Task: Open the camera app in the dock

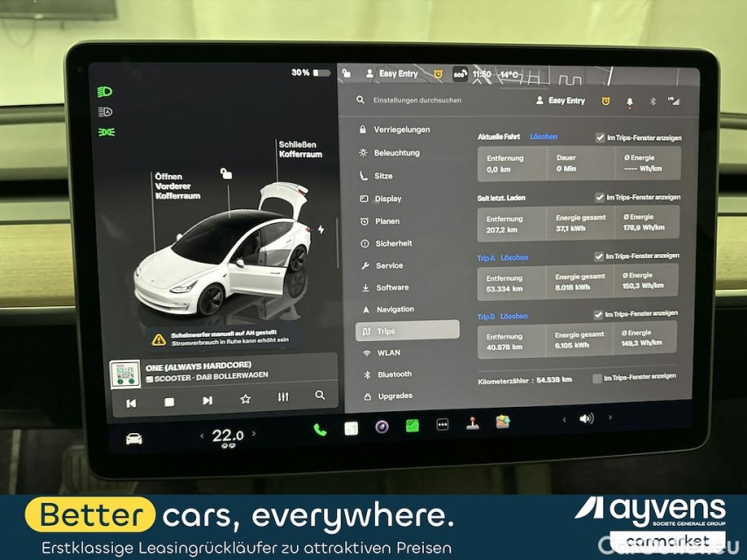Action: pyautogui.click(x=382, y=427)
